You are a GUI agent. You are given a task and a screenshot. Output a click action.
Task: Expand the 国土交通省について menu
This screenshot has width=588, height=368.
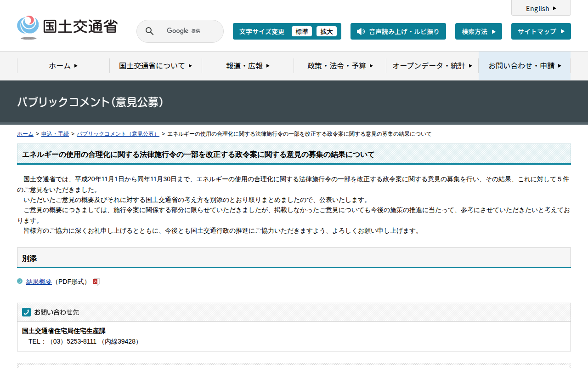point(155,66)
